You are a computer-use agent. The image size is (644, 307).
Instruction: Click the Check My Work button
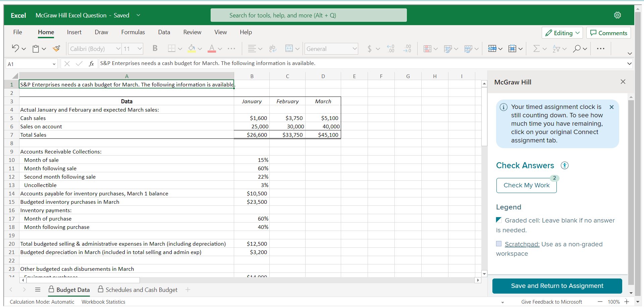[x=526, y=185]
